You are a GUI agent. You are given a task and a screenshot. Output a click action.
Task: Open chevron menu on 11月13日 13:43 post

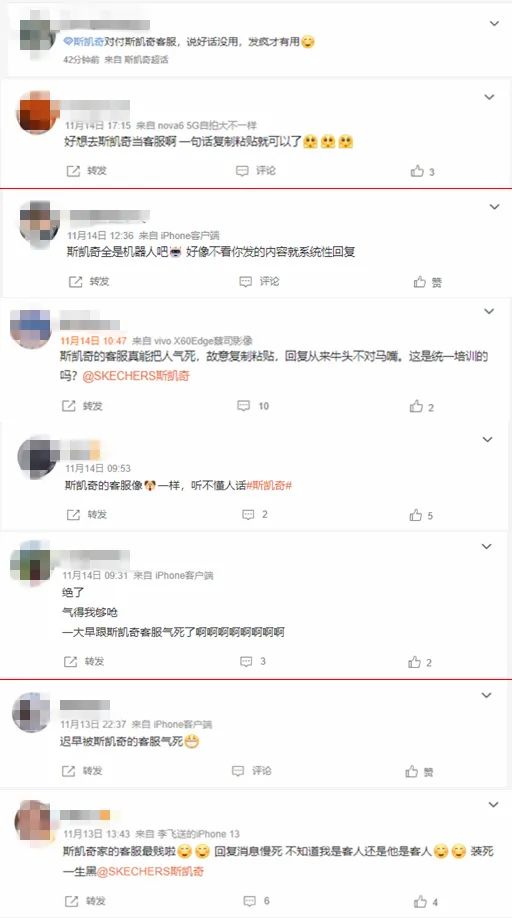pos(493,804)
